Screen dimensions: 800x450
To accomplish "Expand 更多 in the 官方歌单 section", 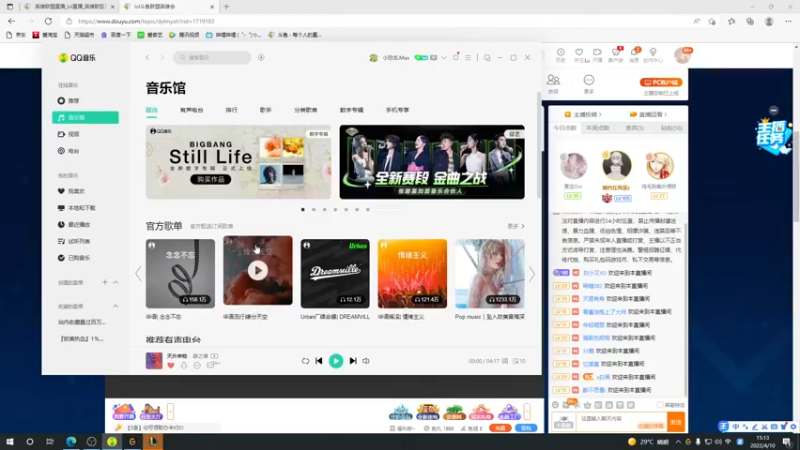I will 516,226.
